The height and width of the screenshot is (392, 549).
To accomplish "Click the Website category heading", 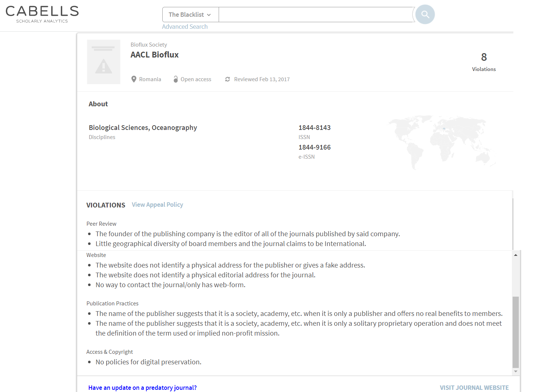I will click(96, 255).
